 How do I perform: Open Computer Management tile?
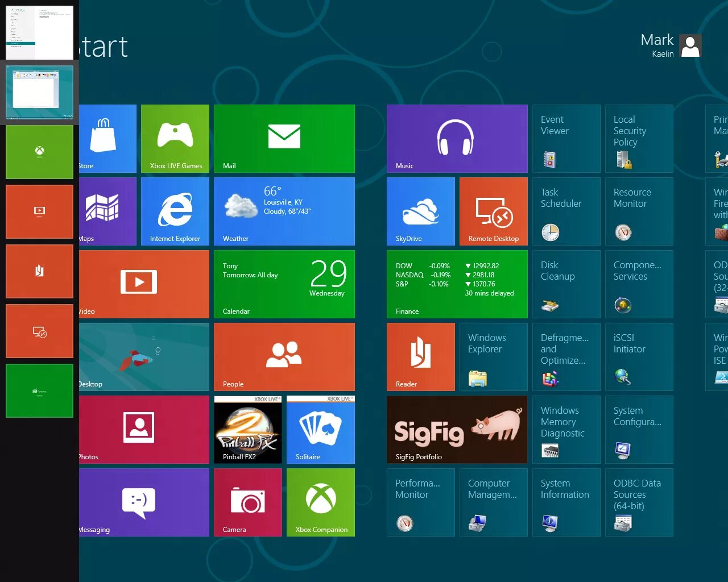pos(494,502)
